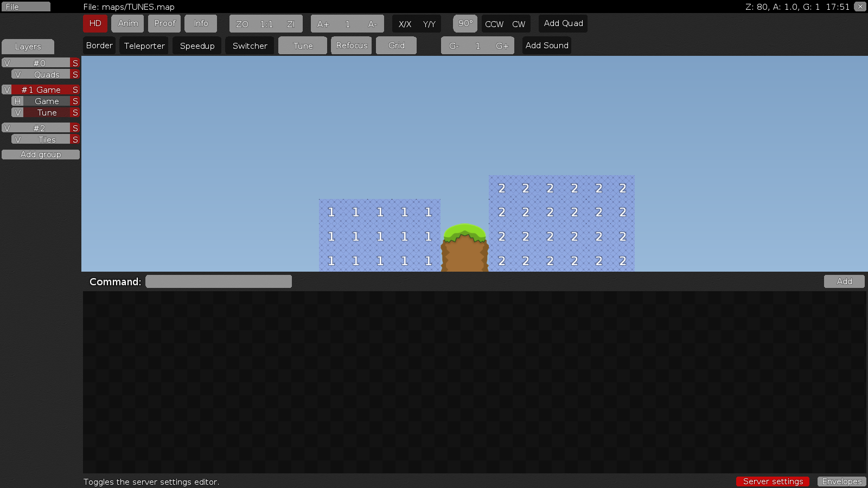Screen dimensions: 868x488
Task: Toggle Proof mode
Action: point(164,23)
